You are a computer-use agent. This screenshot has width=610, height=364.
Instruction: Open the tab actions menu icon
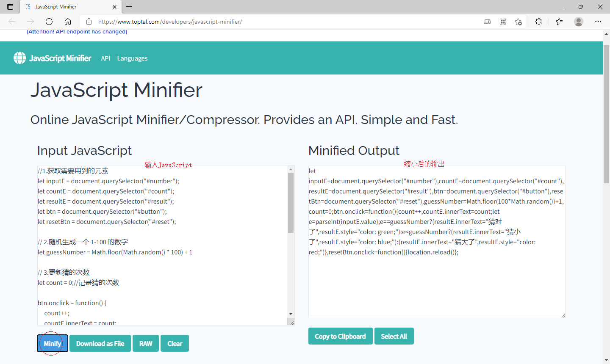coord(10,7)
